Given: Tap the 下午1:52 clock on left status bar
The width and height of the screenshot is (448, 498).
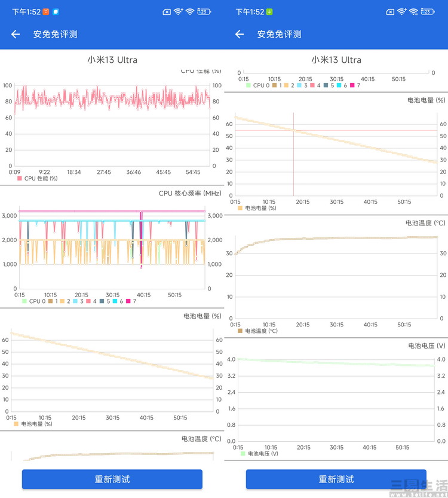Looking at the screenshot, I should [26, 12].
